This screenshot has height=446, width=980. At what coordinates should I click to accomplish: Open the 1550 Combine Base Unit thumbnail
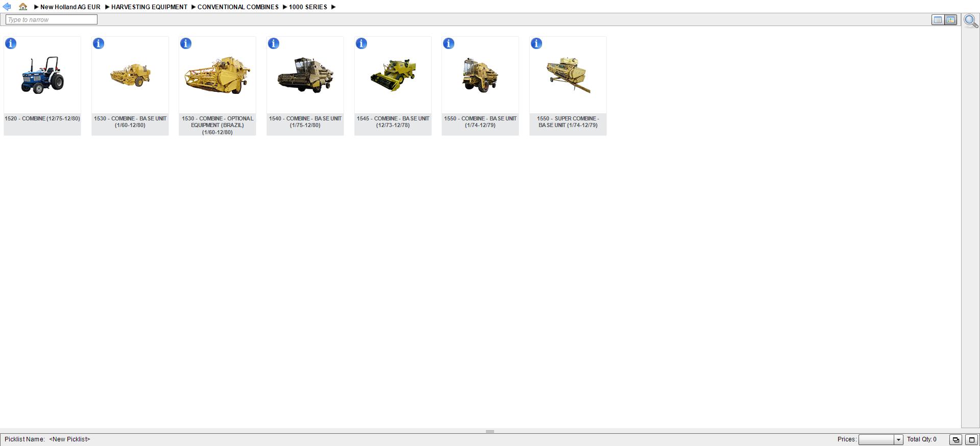[480, 75]
